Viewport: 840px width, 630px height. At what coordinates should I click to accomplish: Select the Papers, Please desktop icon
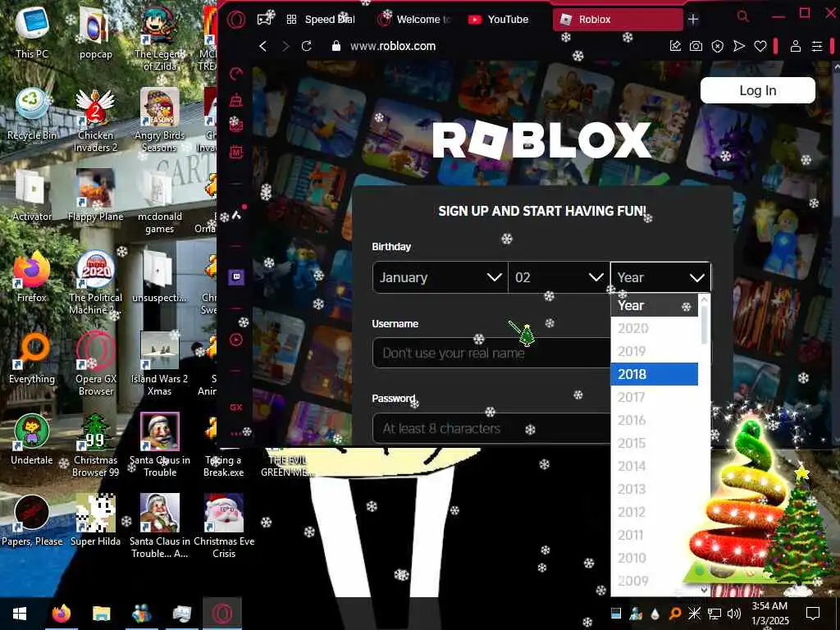(x=32, y=521)
